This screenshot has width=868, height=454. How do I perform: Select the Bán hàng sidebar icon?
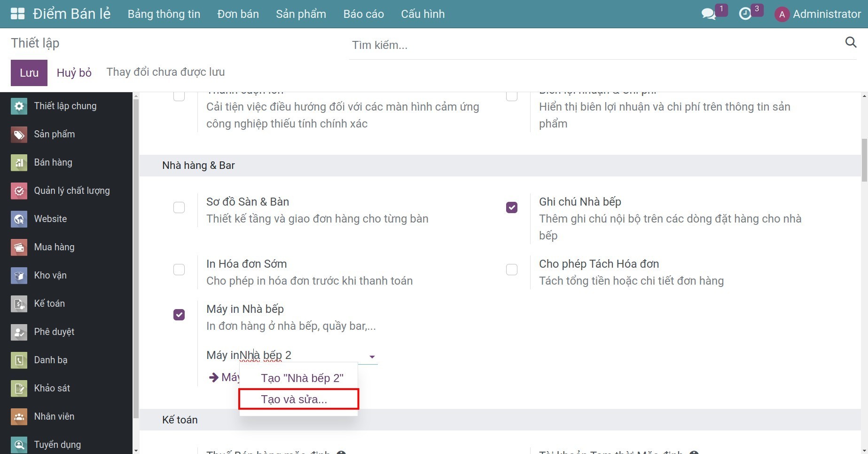coord(19,162)
